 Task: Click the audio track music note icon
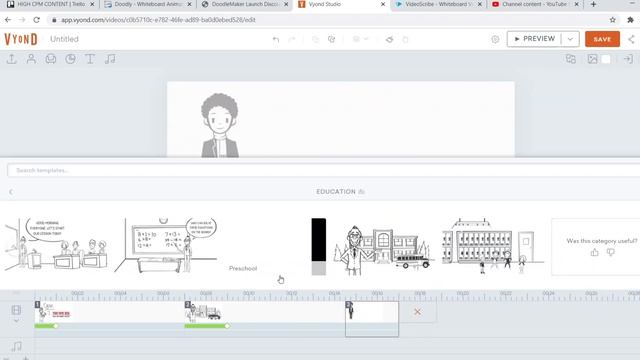point(16,347)
